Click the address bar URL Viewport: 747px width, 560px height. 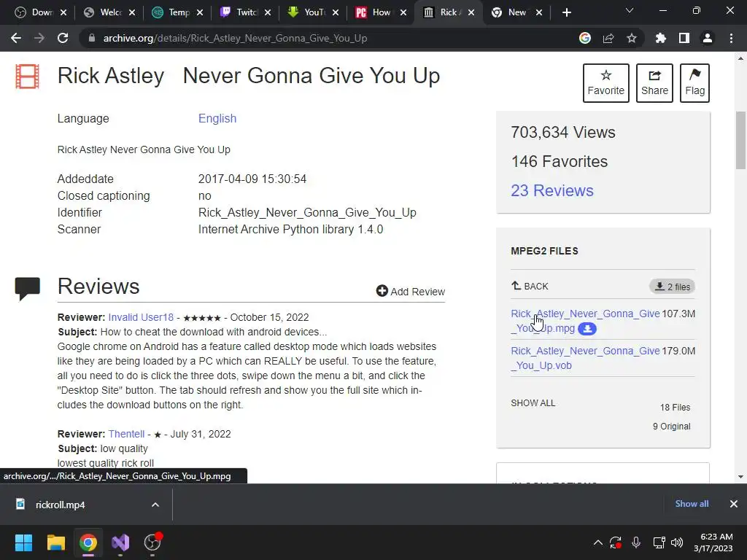tap(235, 38)
